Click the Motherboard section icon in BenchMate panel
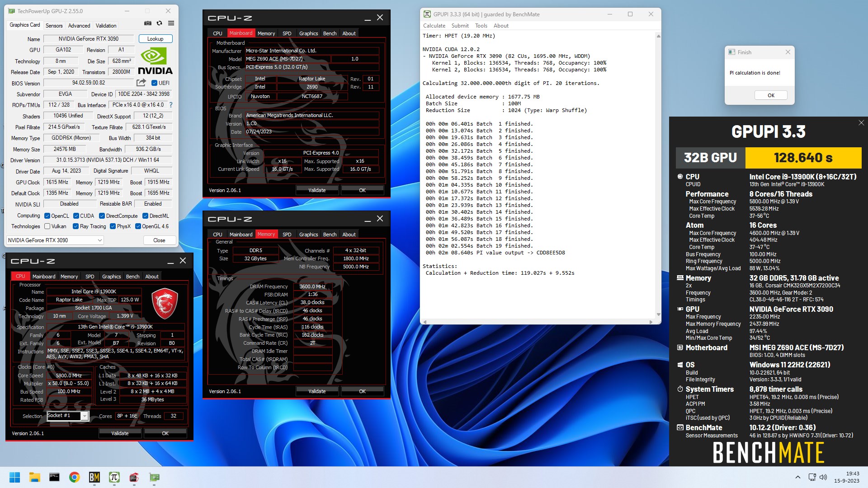 pos(680,347)
